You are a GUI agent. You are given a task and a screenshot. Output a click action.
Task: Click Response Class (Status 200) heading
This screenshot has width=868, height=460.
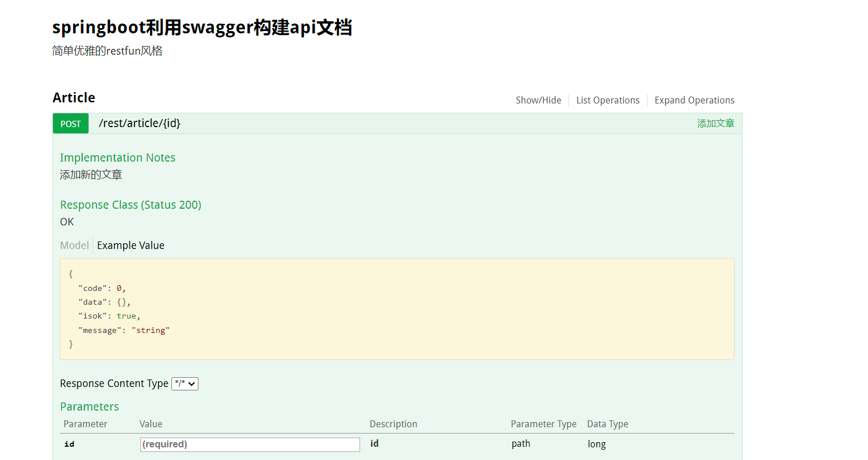131,205
